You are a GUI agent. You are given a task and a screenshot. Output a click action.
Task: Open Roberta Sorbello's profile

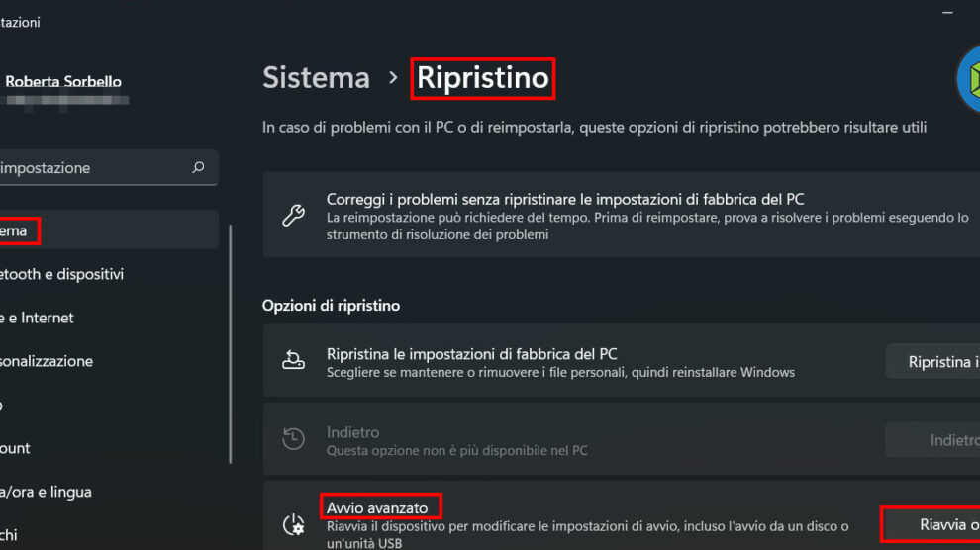[x=63, y=82]
